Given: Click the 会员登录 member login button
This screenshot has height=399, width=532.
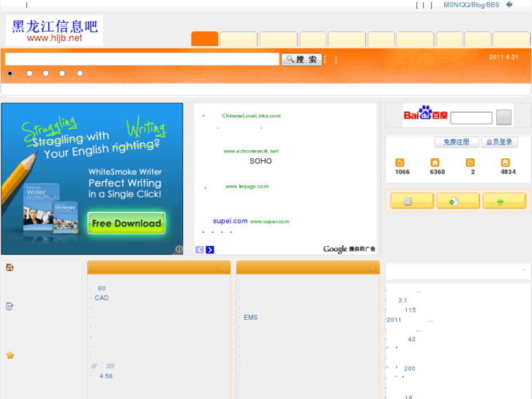Looking at the screenshot, I should coord(499,142).
